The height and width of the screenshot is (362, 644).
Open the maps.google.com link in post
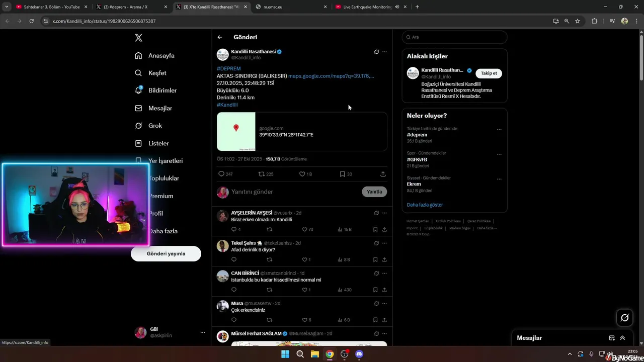click(x=331, y=76)
